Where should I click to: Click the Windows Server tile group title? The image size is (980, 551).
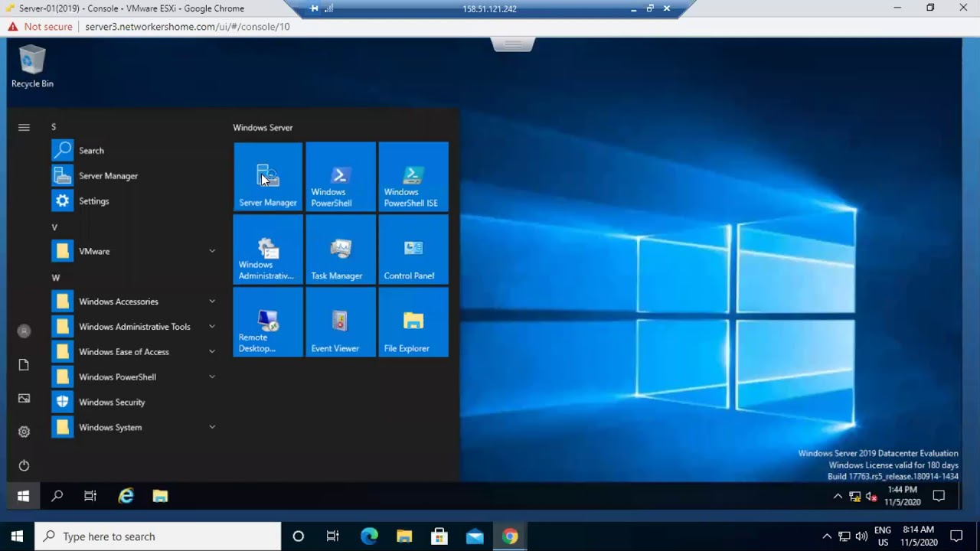tap(263, 128)
